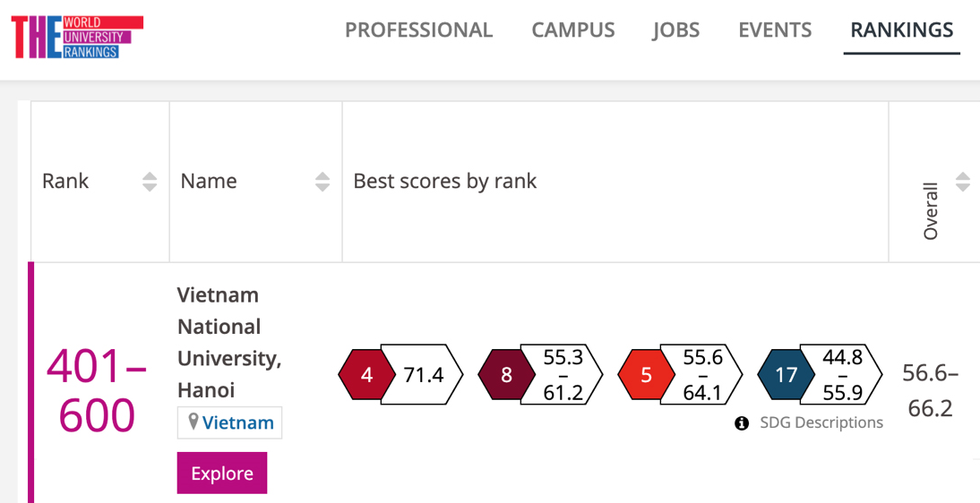
Task: Click the 71.4 score label for SDG 4
Action: coord(424,375)
